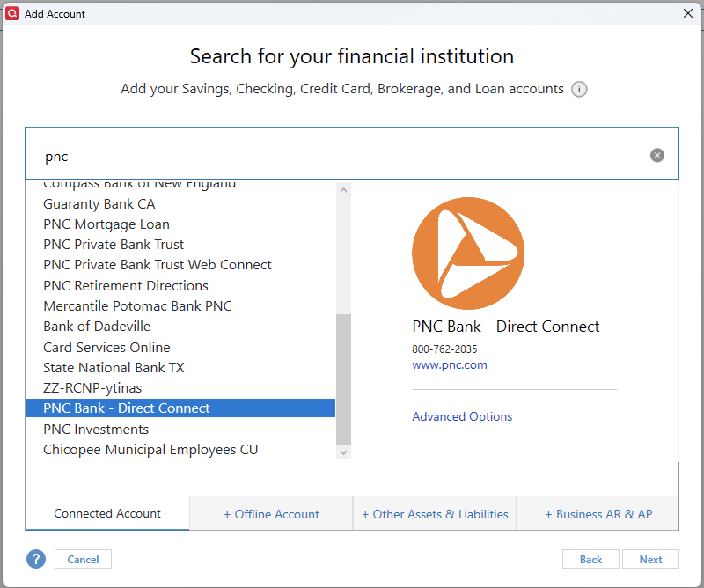Select PNC Mortgage Loan
Screen dimensions: 704x588
106,224
